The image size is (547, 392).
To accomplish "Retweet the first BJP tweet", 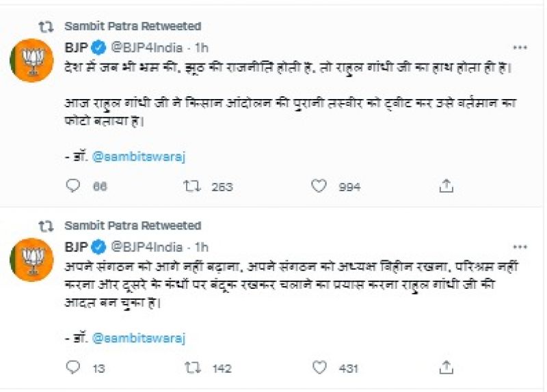I will click(x=193, y=186).
